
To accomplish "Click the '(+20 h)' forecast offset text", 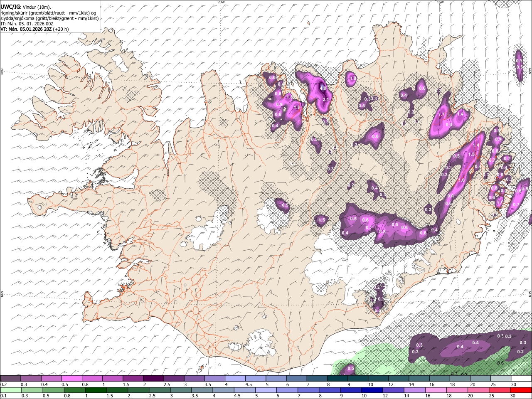I will coord(61,29).
